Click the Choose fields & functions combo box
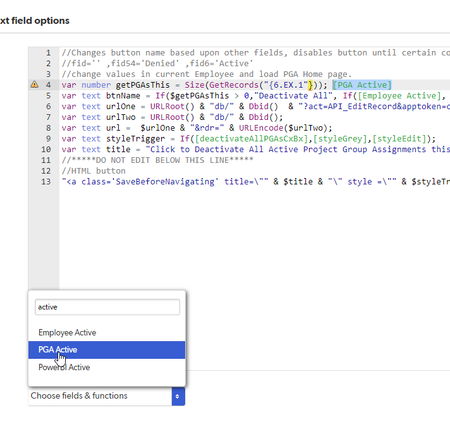The height and width of the screenshot is (425, 450). pos(107,396)
